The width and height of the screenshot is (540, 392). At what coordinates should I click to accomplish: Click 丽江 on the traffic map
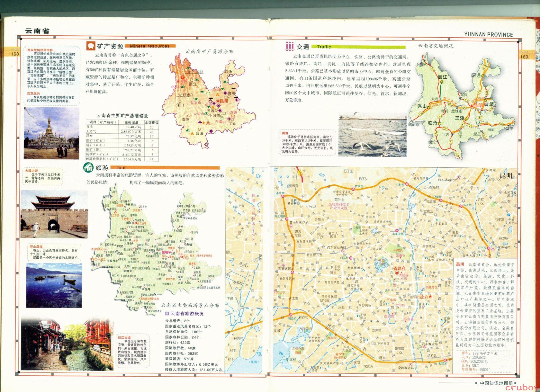(x=442, y=77)
